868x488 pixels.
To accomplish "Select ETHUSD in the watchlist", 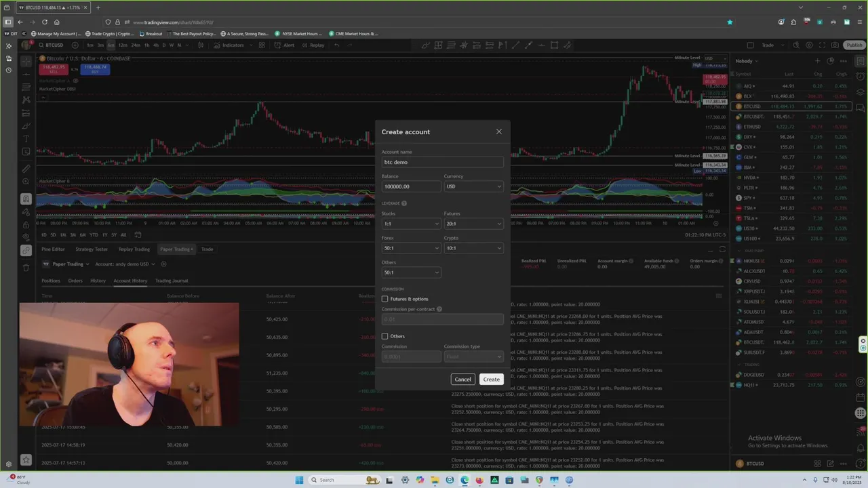I will click(792, 127).
